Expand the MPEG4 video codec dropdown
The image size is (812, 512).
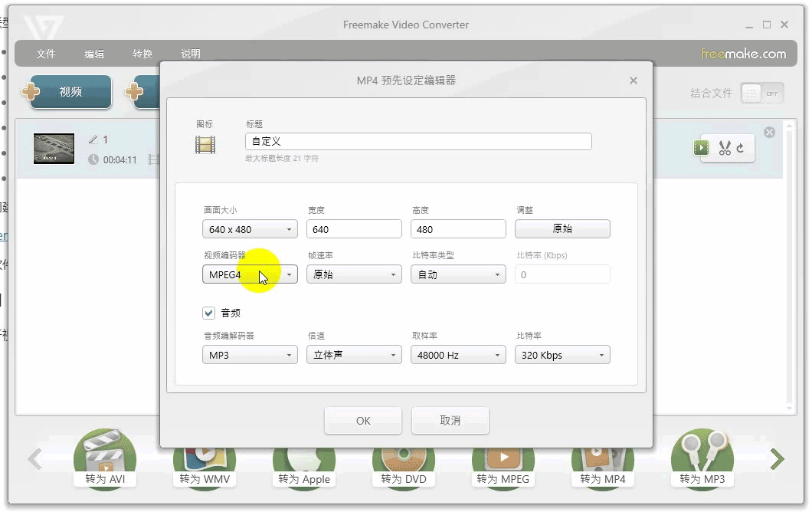pyautogui.click(x=250, y=274)
